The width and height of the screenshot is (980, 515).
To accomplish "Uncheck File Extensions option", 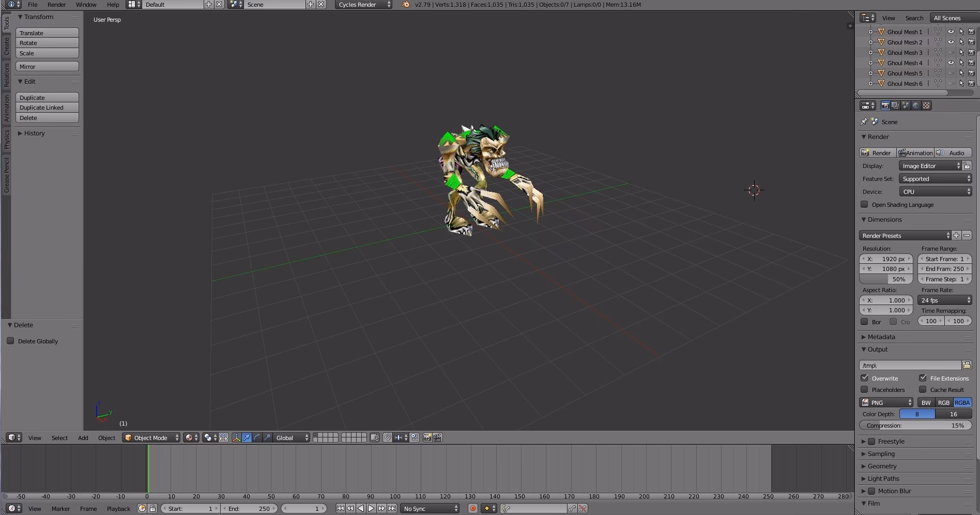I will click(x=923, y=378).
